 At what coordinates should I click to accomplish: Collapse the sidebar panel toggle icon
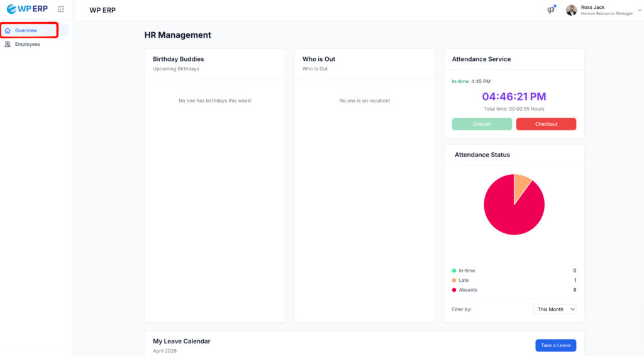coord(61,9)
